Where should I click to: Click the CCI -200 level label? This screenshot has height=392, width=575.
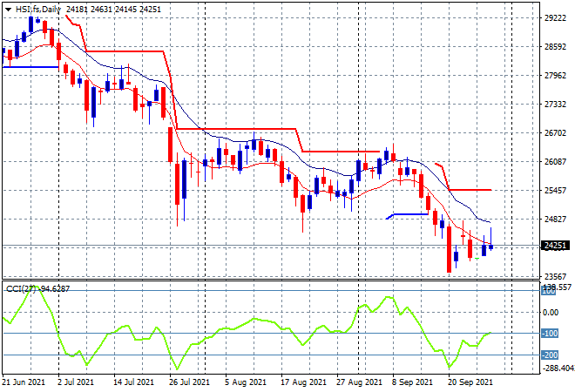(x=550, y=355)
